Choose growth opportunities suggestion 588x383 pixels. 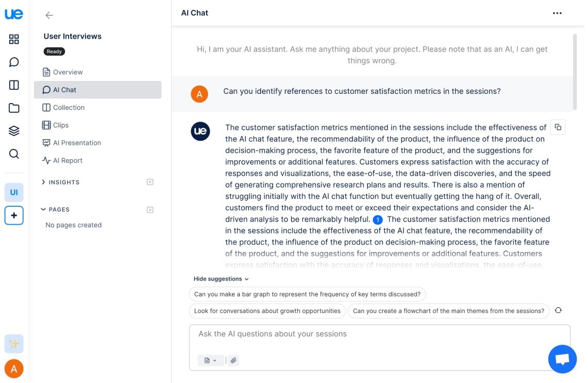267,311
